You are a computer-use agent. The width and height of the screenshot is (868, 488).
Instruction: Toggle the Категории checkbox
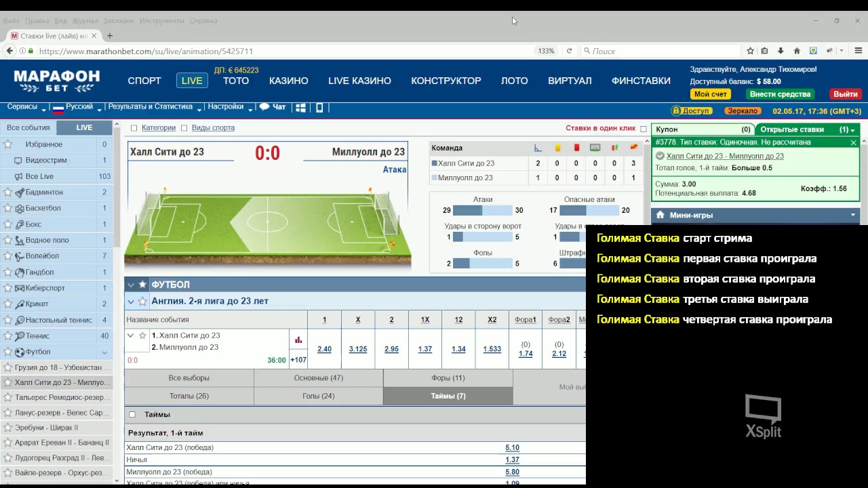click(x=134, y=128)
